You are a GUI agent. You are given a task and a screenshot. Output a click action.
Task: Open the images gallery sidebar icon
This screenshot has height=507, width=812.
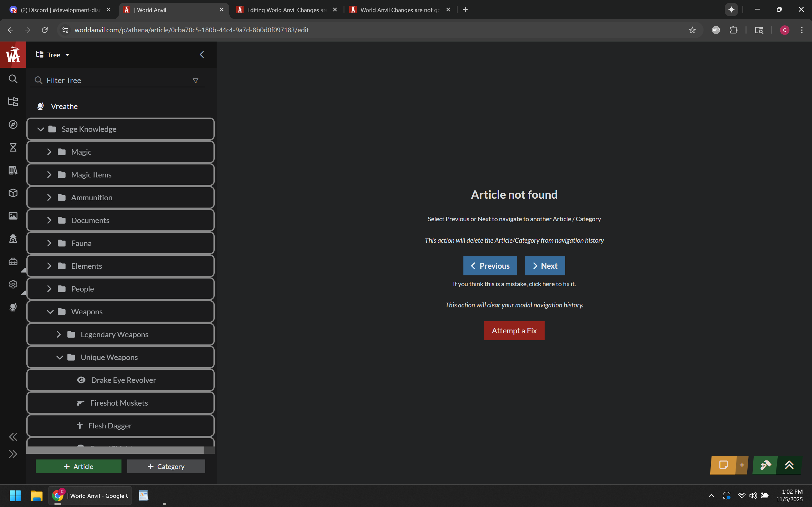pos(13,215)
